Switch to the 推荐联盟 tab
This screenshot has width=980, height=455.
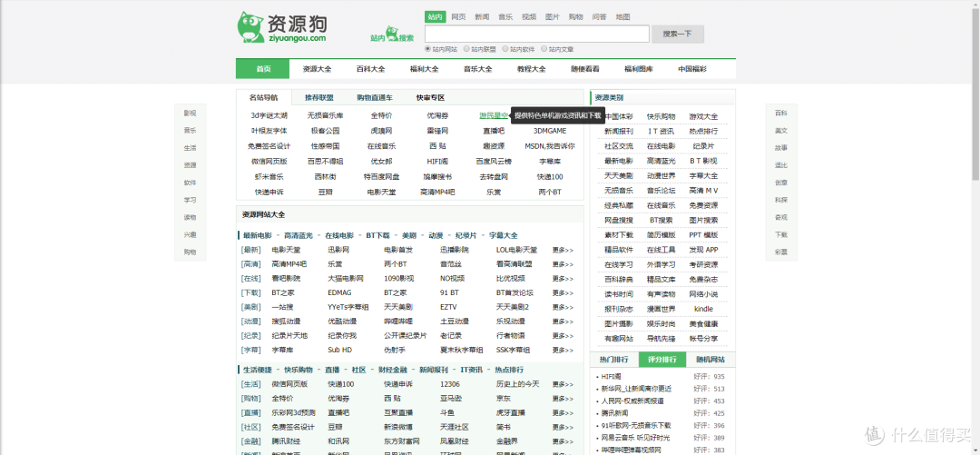(x=318, y=98)
